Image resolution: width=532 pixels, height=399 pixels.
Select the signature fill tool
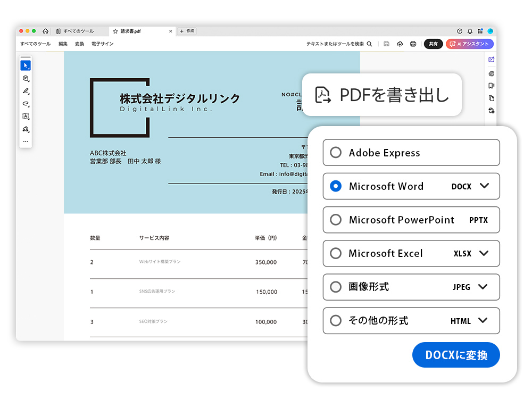[26, 129]
